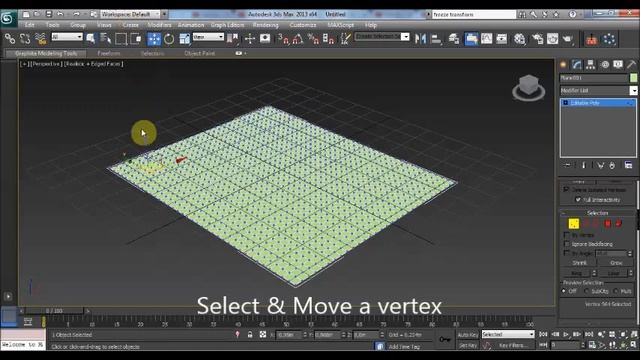640x360 pixels.
Task: Click the Unlink Selection tool
Action: pyautogui.click(x=25, y=39)
